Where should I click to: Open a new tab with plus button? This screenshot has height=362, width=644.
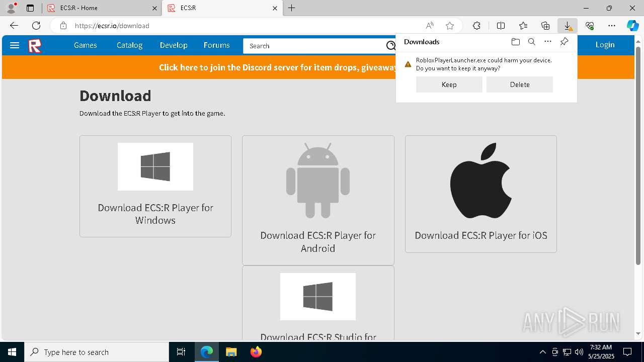pyautogui.click(x=292, y=8)
